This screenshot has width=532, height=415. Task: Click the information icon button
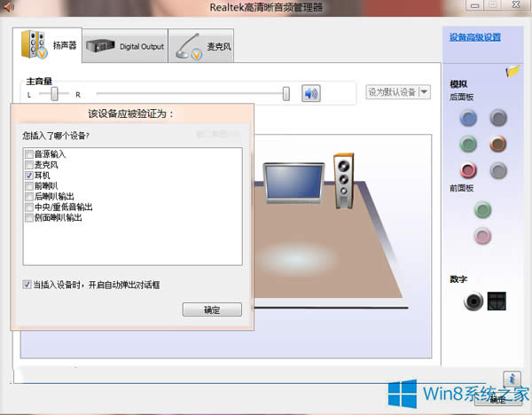[512, 379]
